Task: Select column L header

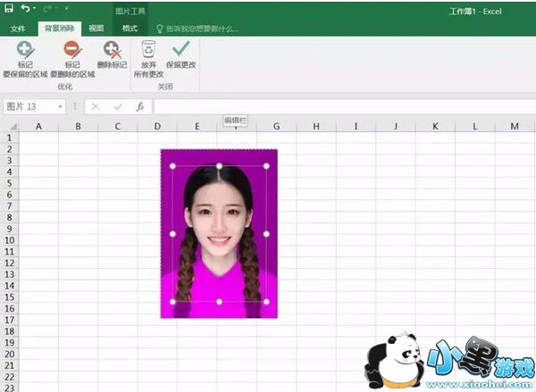Action: (475, 127)
